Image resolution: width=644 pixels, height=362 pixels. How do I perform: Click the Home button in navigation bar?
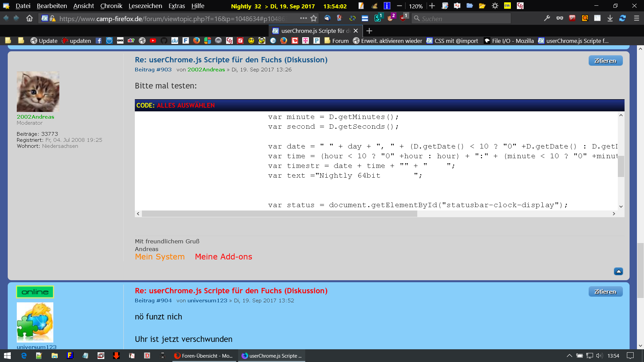(x=30, y=18)
